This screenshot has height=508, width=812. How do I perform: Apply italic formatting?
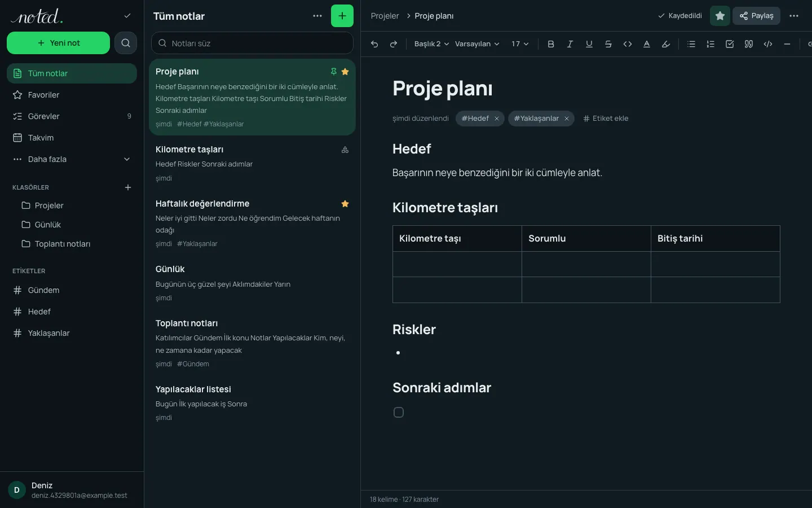tap(570, 44)
